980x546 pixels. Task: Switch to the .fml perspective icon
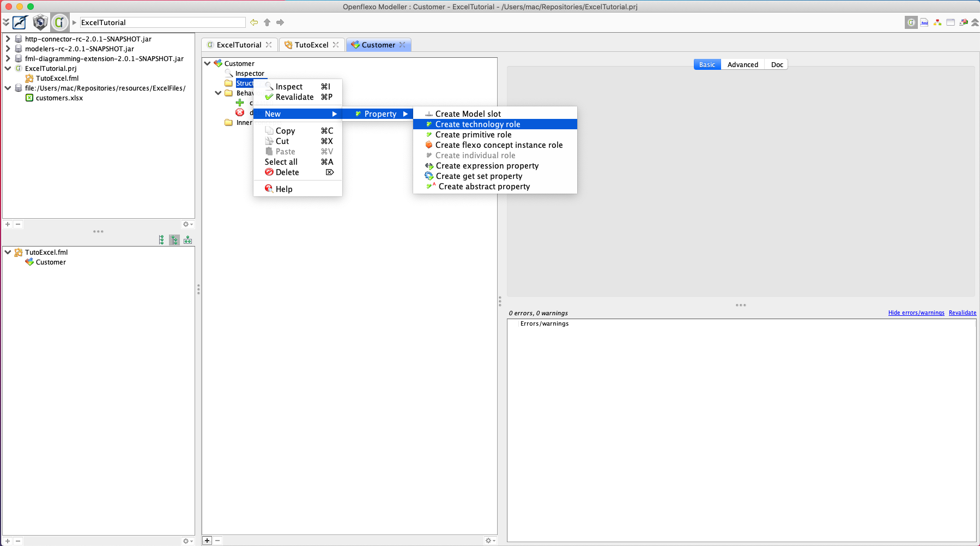(924, 22)
